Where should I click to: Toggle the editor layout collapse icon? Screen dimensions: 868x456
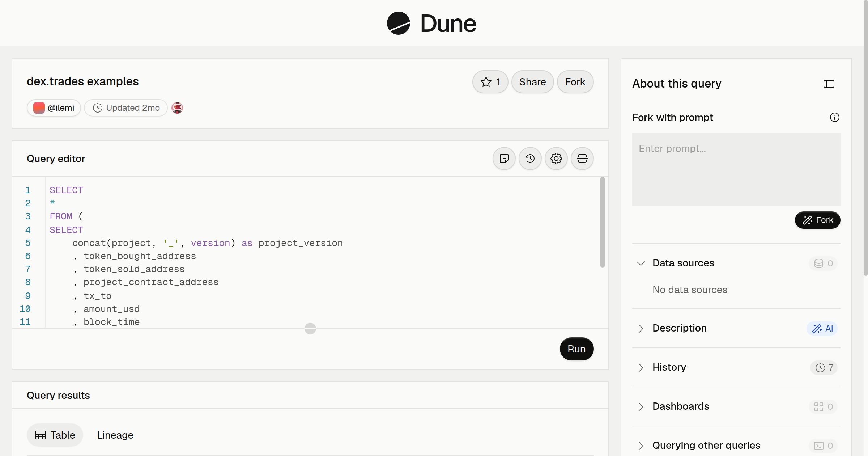pos(582,159)
